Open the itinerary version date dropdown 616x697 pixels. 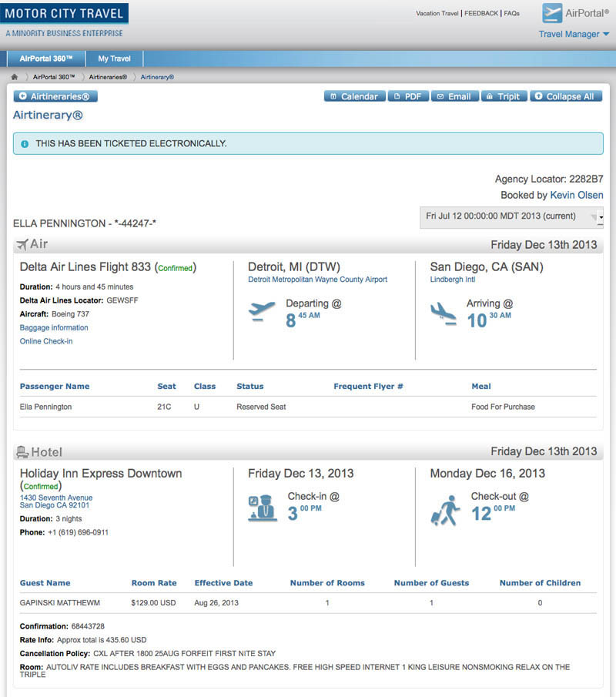pyautogui.click(x=511, y=217)
